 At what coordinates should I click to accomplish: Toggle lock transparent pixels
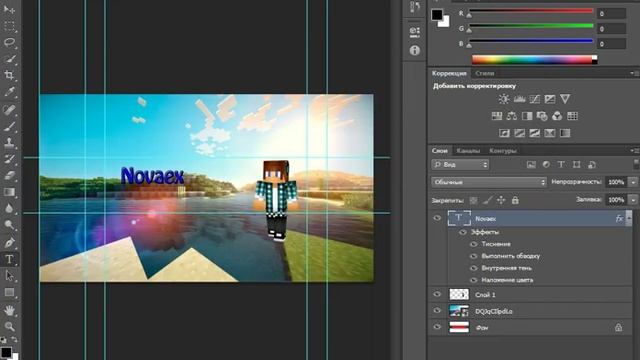click(x=473, y=200)
